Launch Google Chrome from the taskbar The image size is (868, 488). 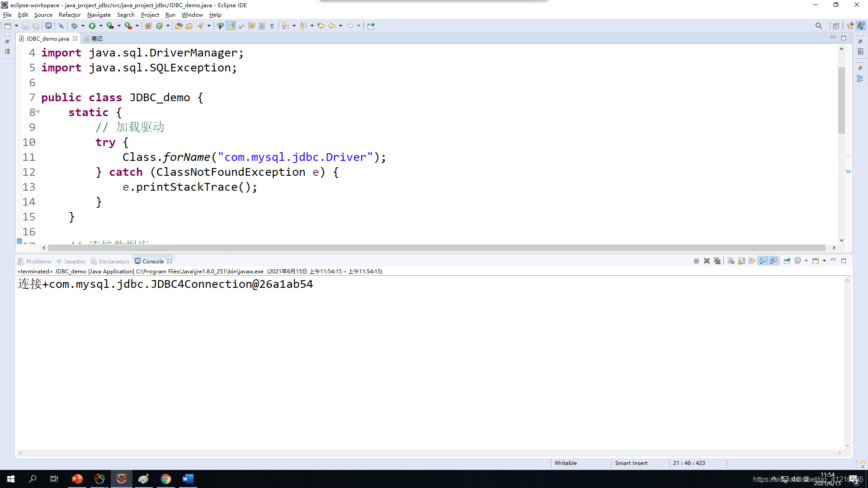click(166, 479)
